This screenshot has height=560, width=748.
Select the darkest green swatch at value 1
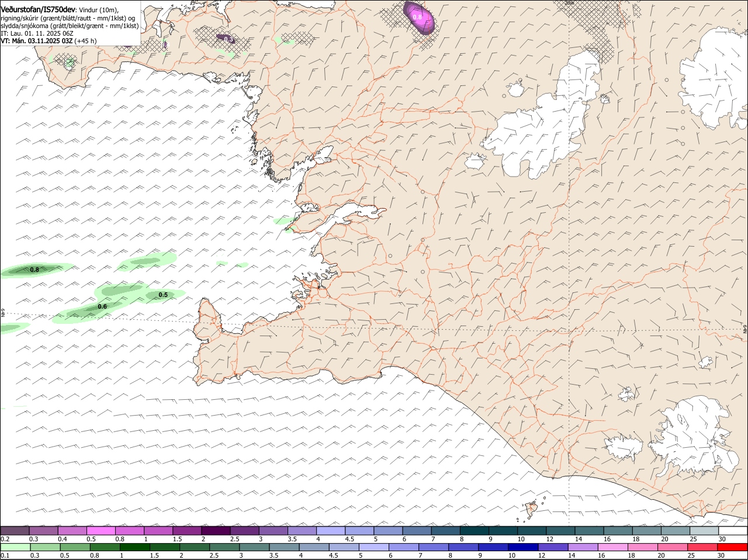coord(134,547)
